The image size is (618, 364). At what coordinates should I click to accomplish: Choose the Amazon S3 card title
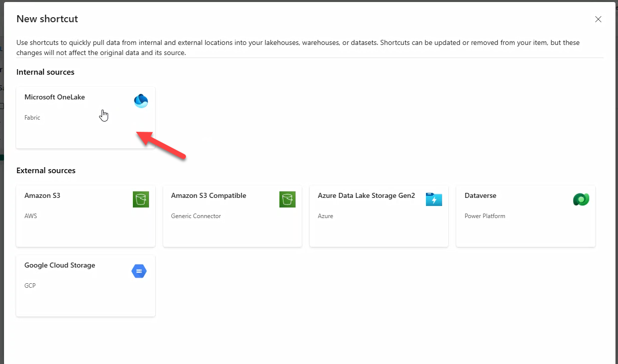pos(42,195)
